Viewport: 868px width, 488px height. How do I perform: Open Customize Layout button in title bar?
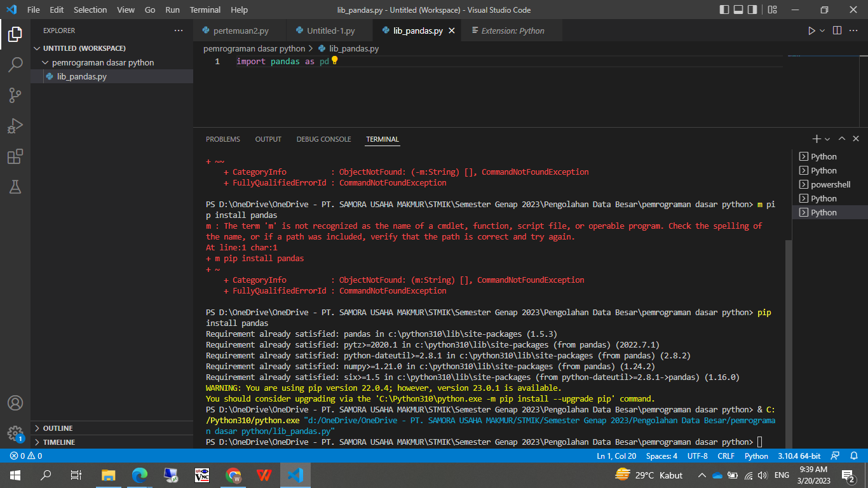[x=772, y=10]
